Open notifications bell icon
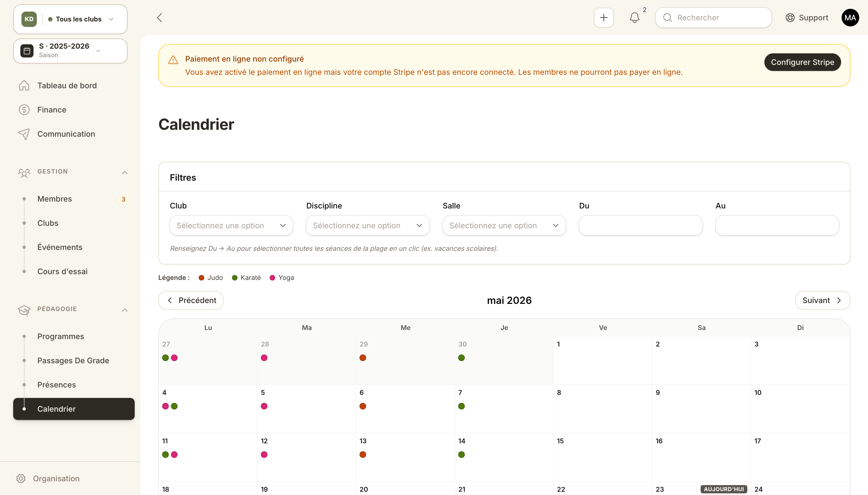 click(634, 18)
